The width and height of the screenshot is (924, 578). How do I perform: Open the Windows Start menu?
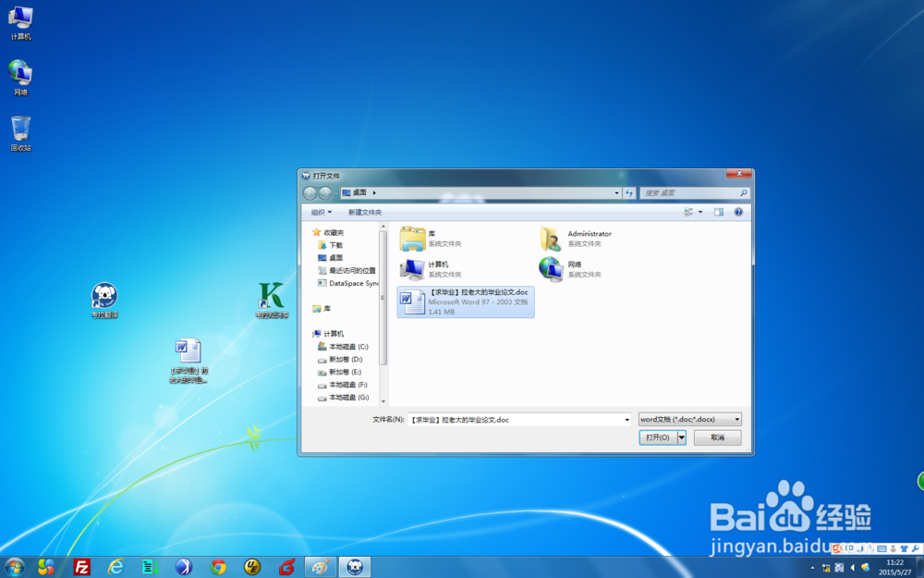(x=15, y=567)
